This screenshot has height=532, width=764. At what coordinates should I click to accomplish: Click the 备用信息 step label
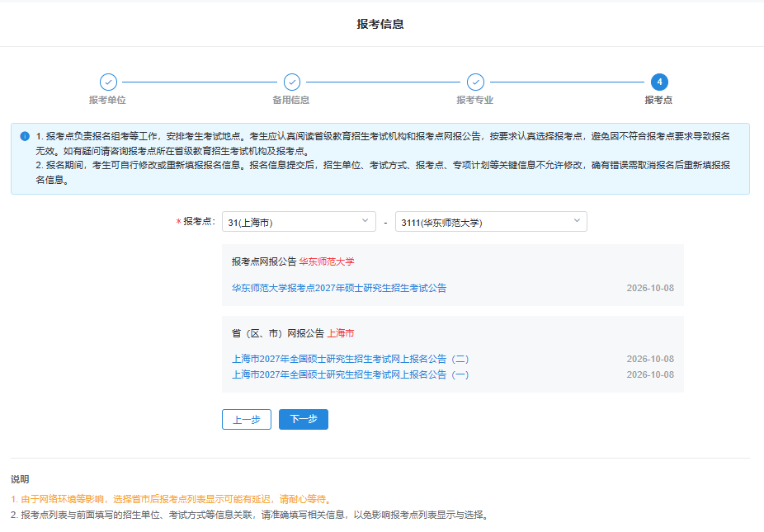tap(291, 100)
